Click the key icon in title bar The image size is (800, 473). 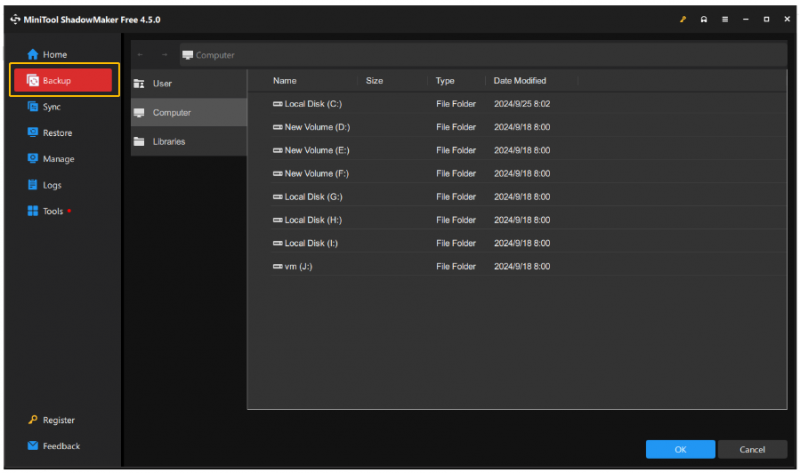coord(683,19)
